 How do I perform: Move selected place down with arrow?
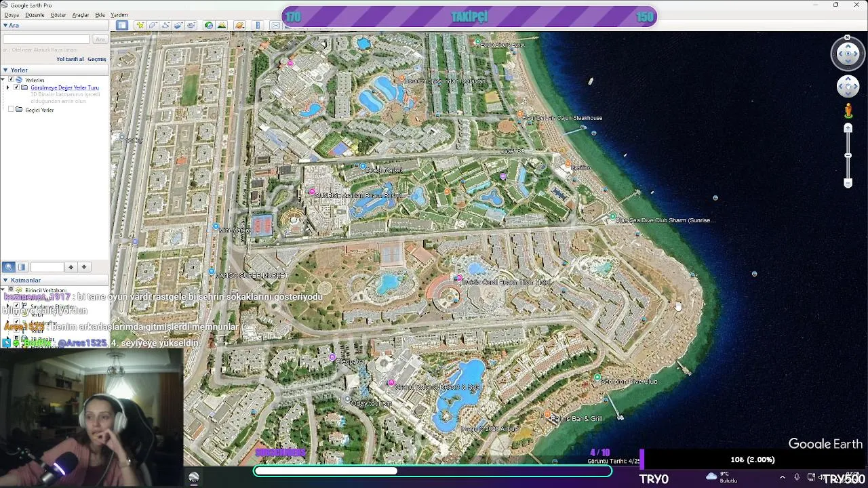pyautogui.click(x=83, y=267)
